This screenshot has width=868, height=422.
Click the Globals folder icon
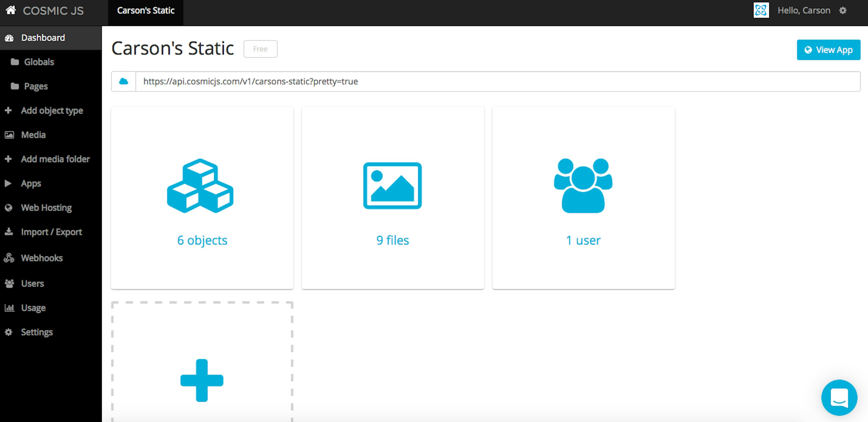click(14, 62)
